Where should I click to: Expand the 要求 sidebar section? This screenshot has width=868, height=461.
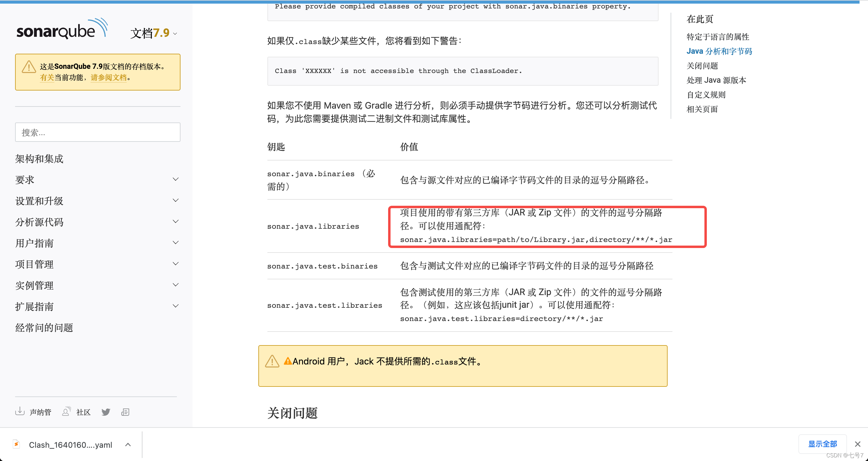pyautogui.click(x=176, y=179)
